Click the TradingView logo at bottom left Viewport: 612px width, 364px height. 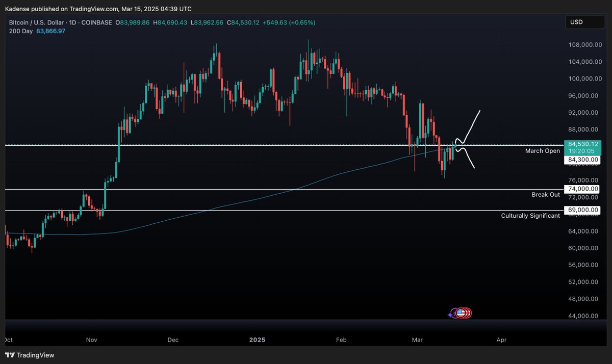[x=30, y=355]
